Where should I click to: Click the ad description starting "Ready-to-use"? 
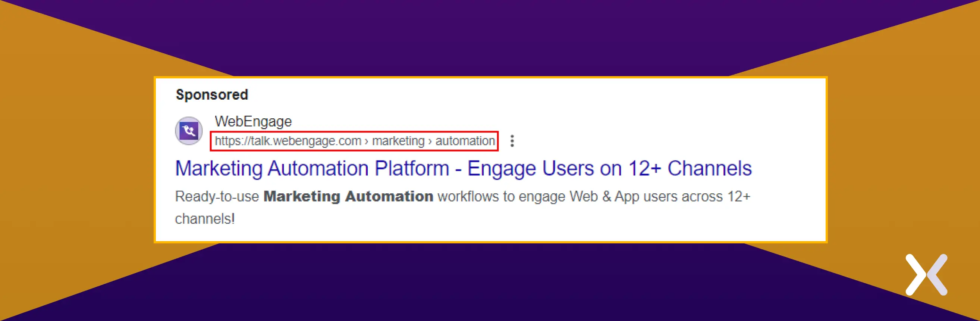click(463, 208)
